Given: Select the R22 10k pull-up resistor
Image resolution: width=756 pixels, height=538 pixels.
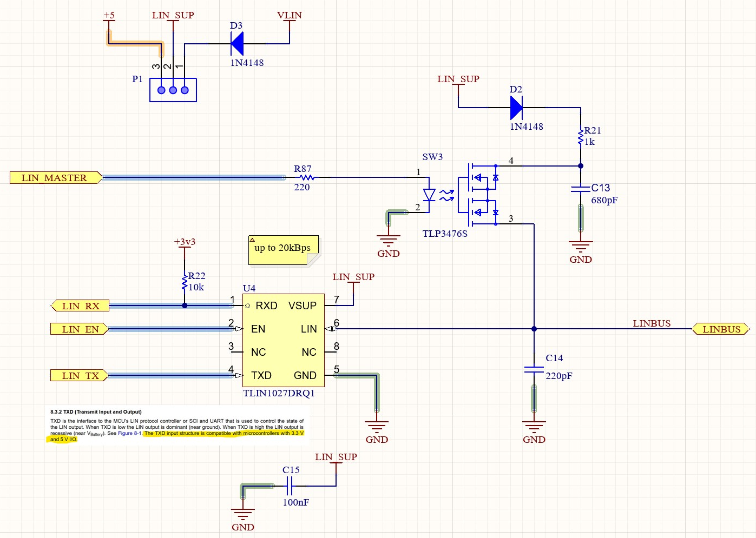Looking at the screenshot, I should [x=185, y=282].
